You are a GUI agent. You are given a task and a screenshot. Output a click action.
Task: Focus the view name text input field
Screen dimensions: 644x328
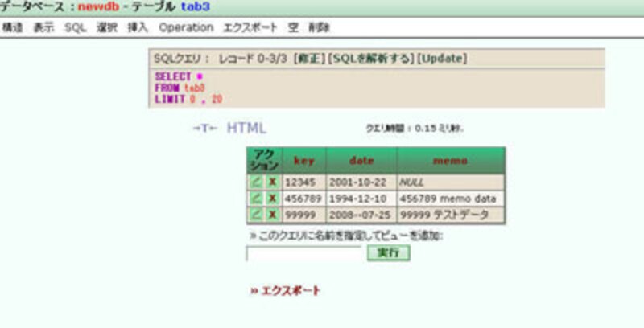pos(303,253)
